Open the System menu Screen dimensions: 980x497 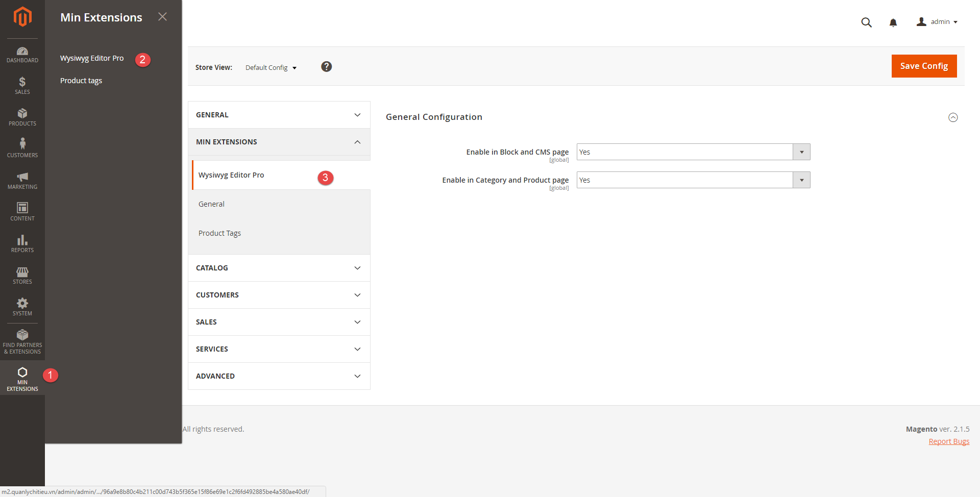[x=22, y=307]
